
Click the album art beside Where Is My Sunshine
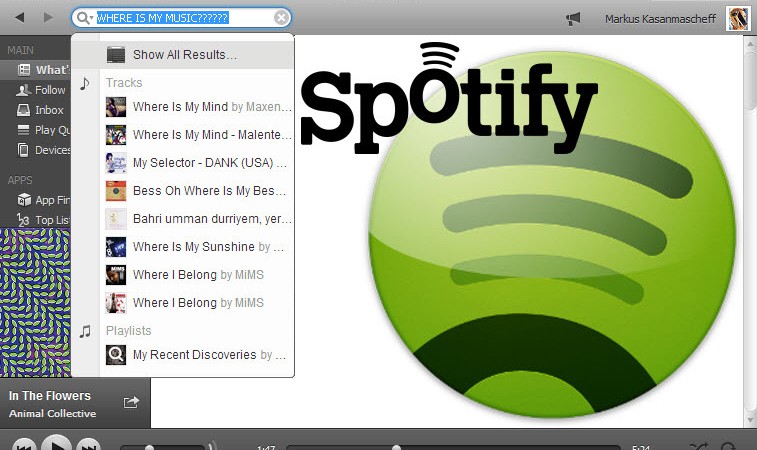click(x=116, y=247)
